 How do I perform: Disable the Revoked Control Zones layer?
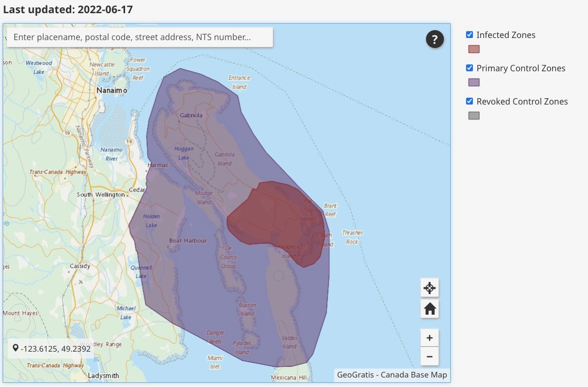(x=469, y=101)
